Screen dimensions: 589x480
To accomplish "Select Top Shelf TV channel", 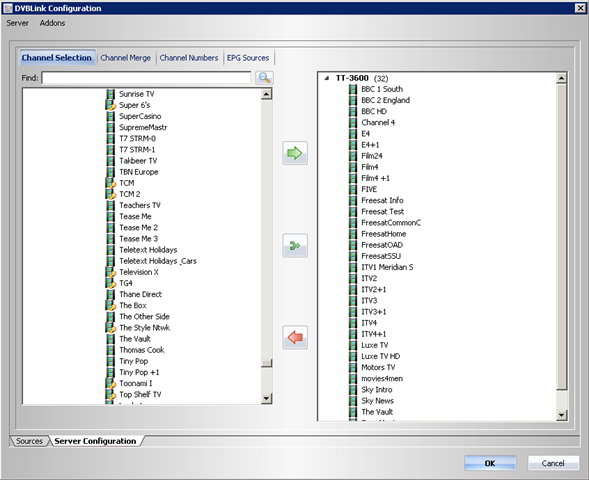I will point(140,394).
